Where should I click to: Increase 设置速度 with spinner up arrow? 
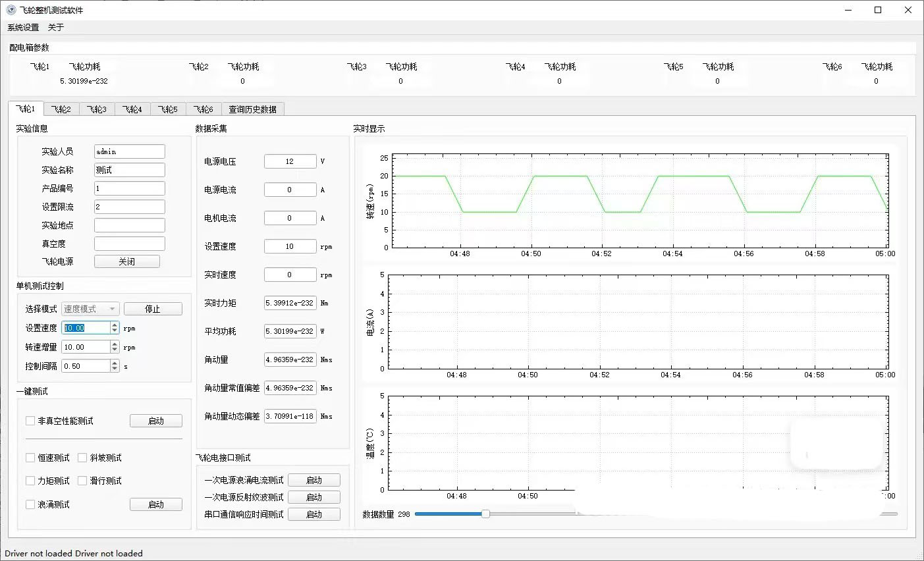click(115, 325)
